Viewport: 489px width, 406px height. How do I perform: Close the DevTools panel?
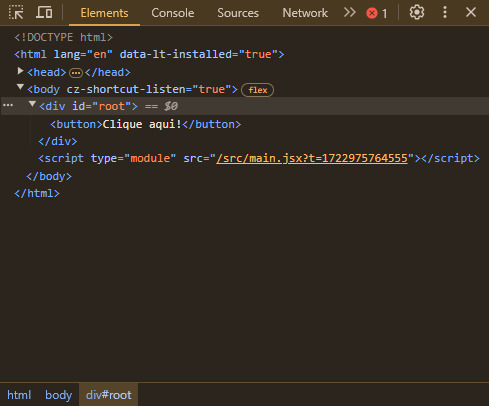[471, 12]
